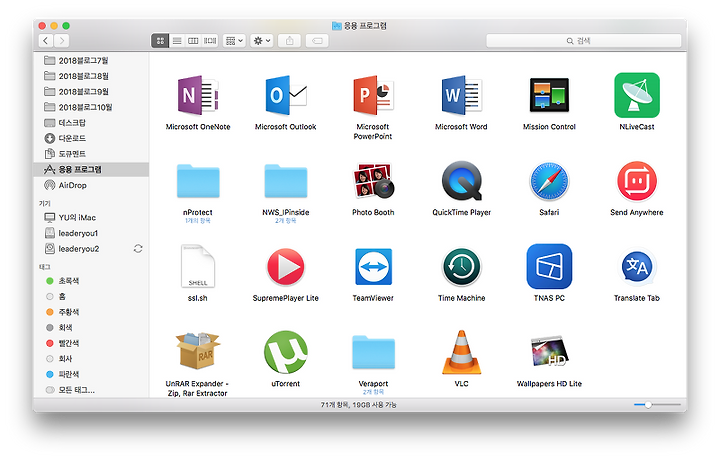720x460 pixels.
Task: Open the Microsoft Outlook app icon
Action: pos(286,95)
